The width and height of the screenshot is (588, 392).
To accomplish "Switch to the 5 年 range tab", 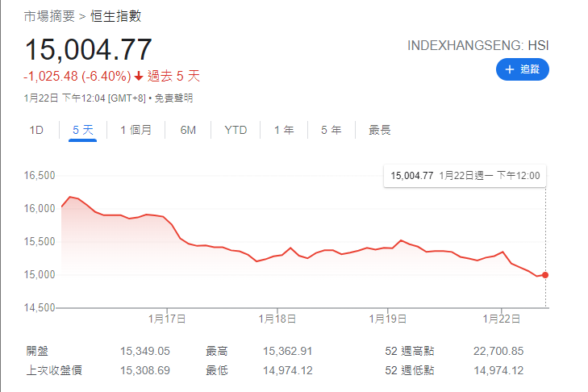I will [331, 130].
